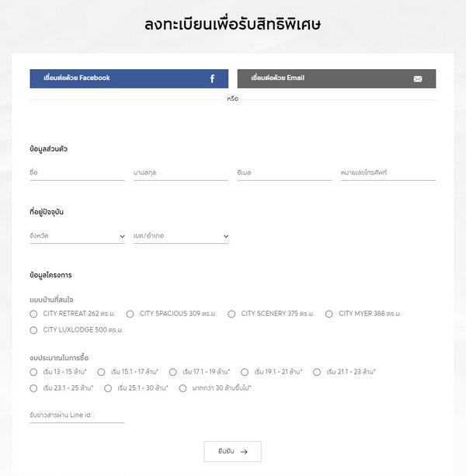466x476 pixels.
Task: Choose budget เริ่ม 13 - 15 ล้าน
Action: coord(33,372)
